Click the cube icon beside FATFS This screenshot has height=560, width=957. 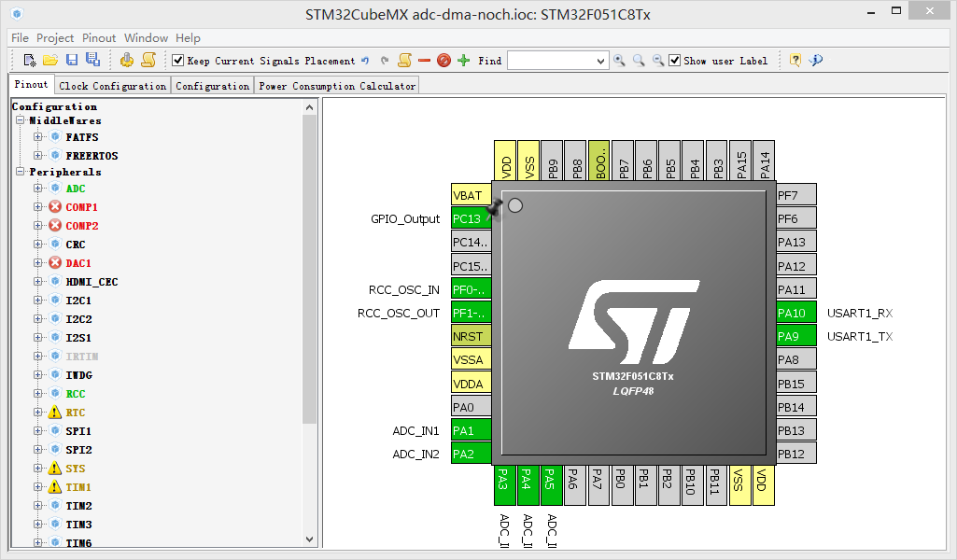coord(55,136)
